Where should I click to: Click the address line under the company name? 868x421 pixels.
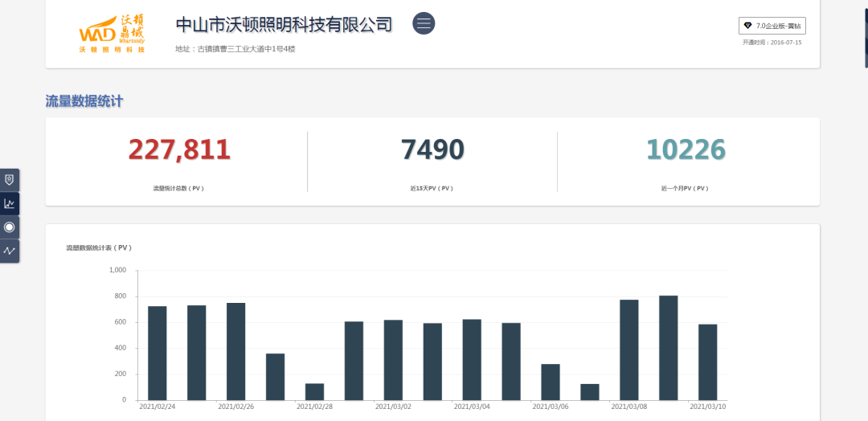(x=235, y=49)
